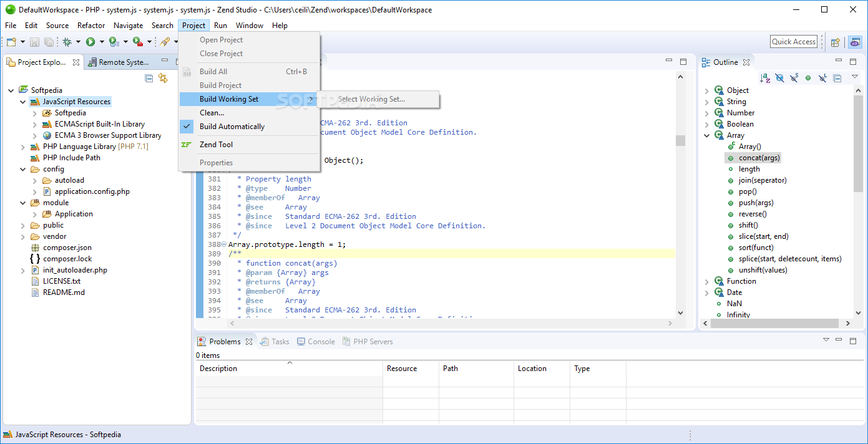Choose Zend Tool menu entry
This screenshot has height=444, width=868.
(249, 145)
